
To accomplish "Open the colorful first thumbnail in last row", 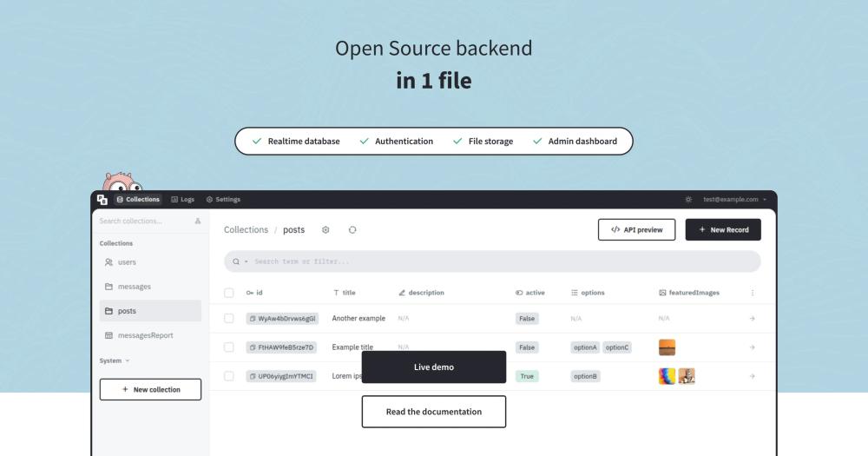I will (667, 376).
